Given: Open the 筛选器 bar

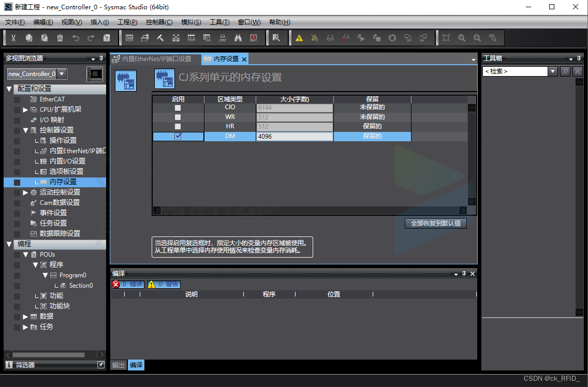Looking at the screenshot, I should 55,365.
